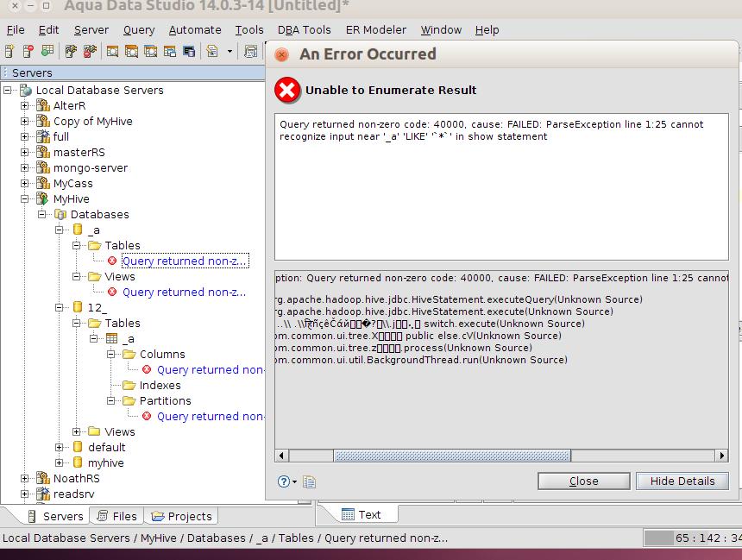
Task: Collapse the Local Database Servers root node
Action: click(8, 90)
